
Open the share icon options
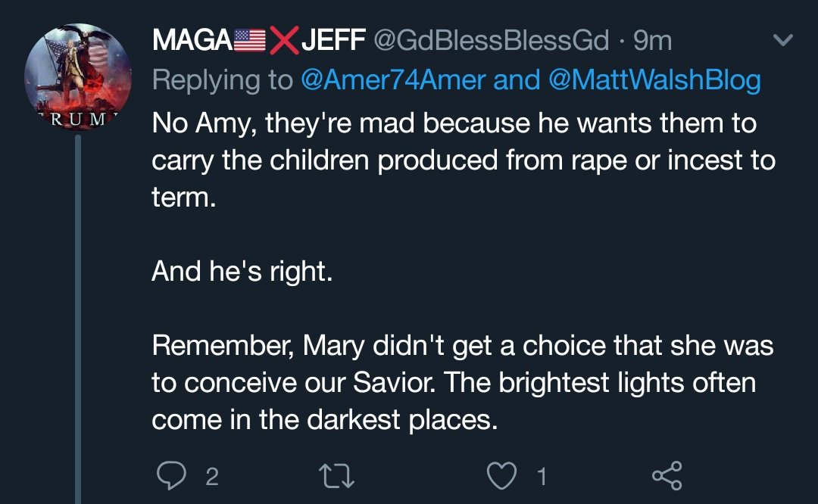point(667,476)
